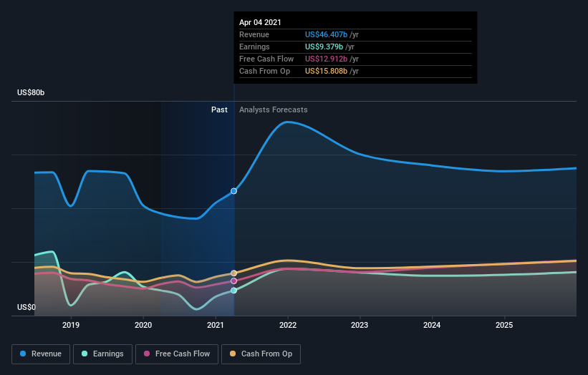Click the US$0 axis label

click(x=26, y=307)
